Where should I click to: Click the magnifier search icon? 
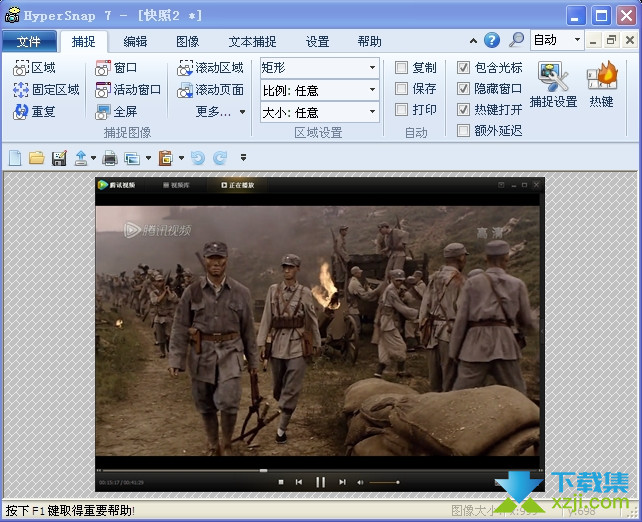tap(516, 40)
